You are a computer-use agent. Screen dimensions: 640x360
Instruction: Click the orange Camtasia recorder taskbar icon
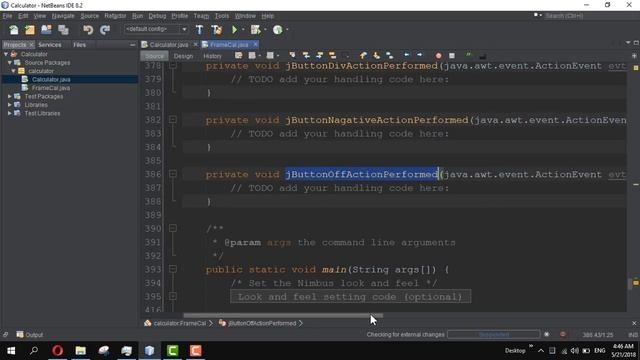[x=196, y=350]
